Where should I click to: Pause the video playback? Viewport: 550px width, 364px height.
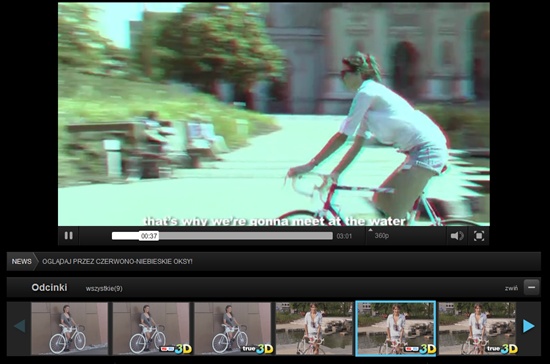tap(69, 236)
